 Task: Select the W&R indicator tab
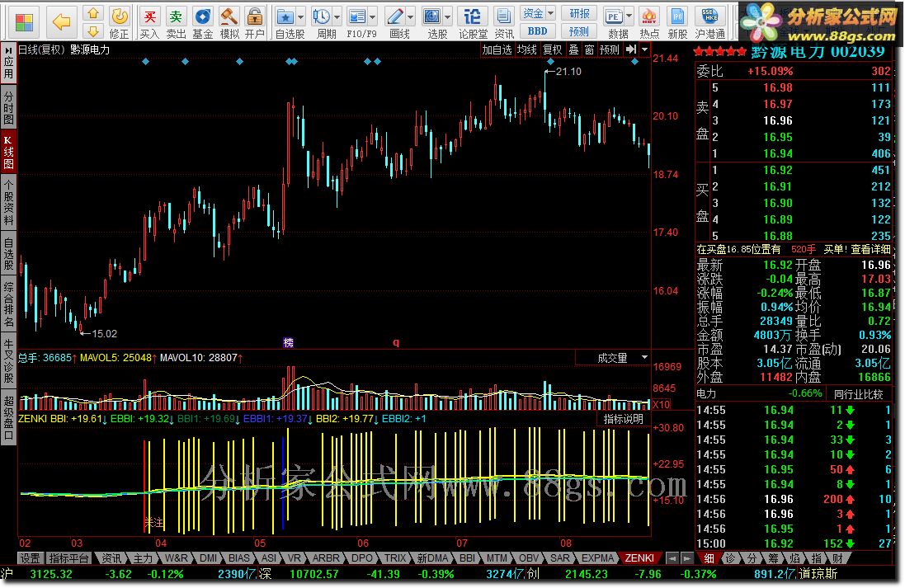tap(176, 558)
